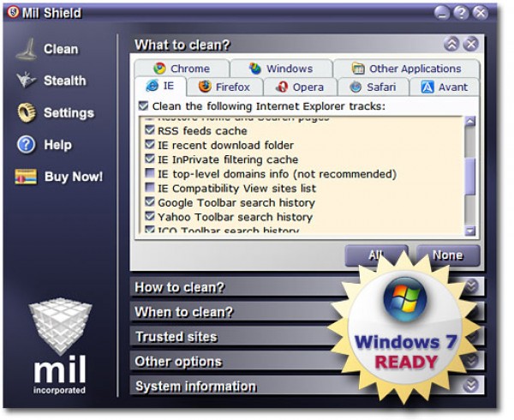
Task: Click the title bar help question button
Action: [x=461, y=13]
